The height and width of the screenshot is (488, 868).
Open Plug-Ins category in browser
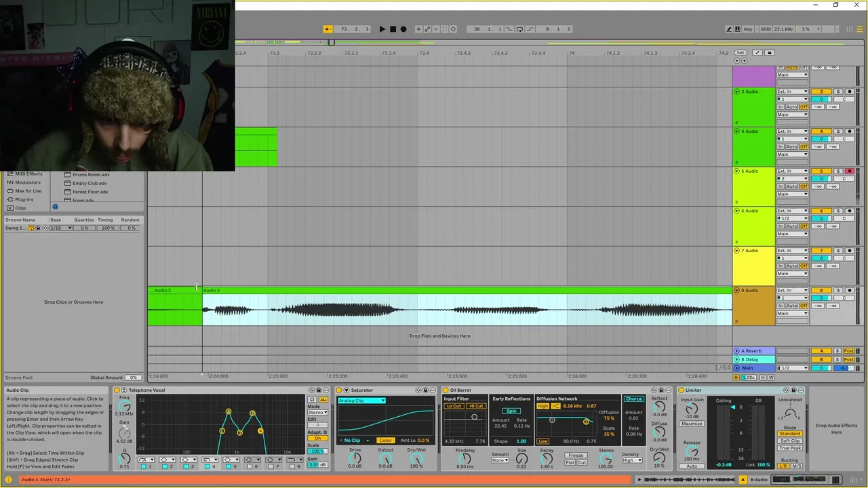pos(24,199)
